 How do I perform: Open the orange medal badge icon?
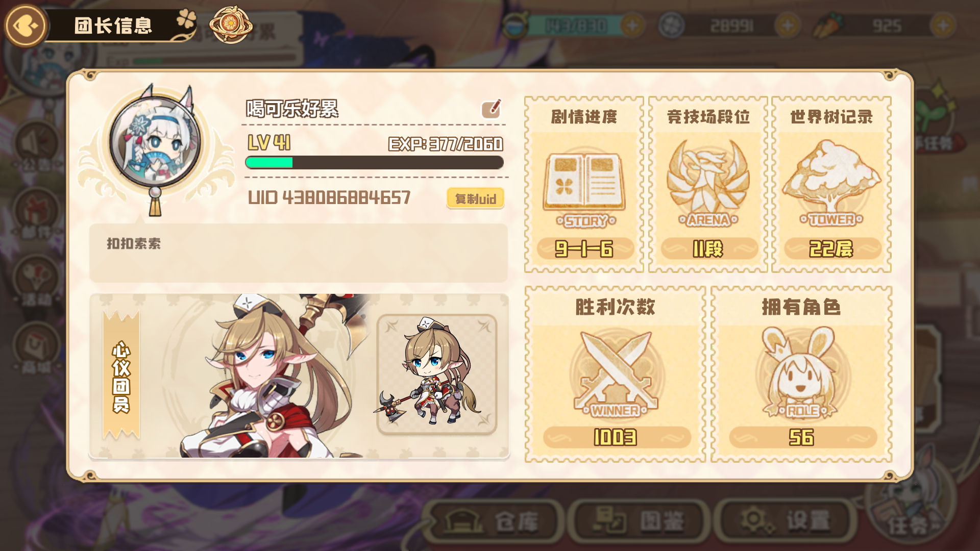point(231,24)
